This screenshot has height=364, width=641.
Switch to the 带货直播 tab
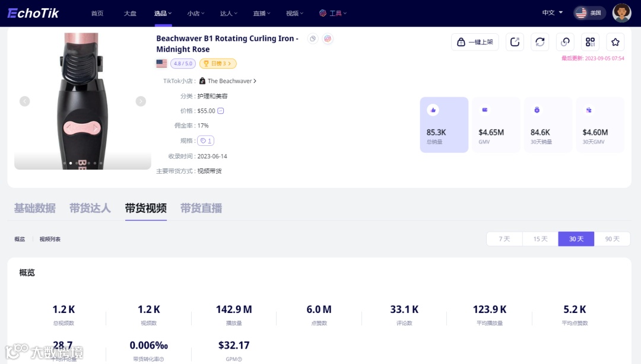pos(201,208)
